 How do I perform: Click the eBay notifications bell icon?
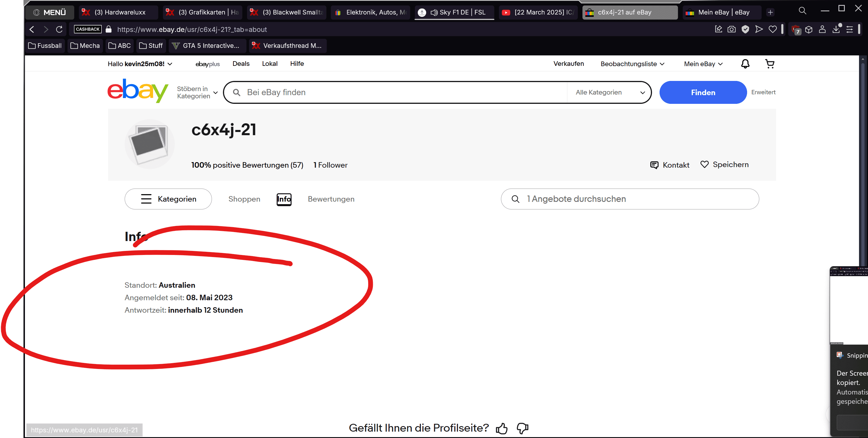point(745,64)
